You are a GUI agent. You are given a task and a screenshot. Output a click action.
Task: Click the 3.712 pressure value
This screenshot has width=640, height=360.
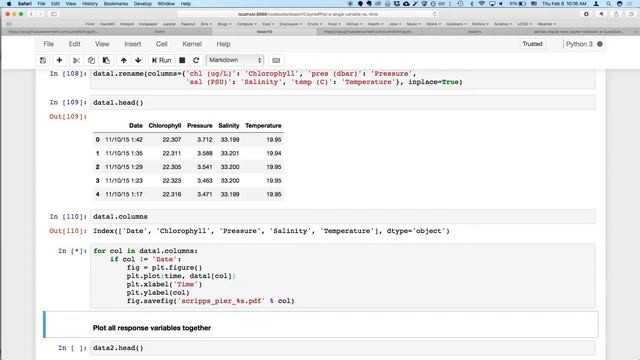point(204,140)
